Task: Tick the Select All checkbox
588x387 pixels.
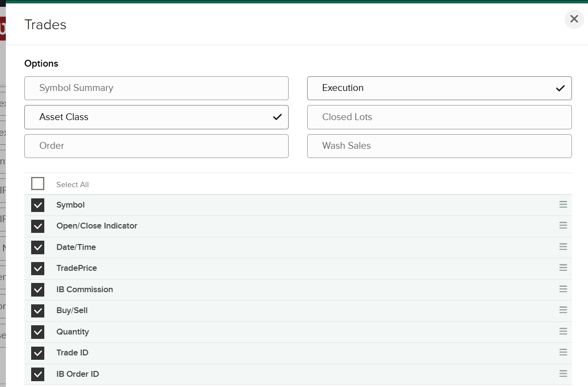Action: (37, 184)
